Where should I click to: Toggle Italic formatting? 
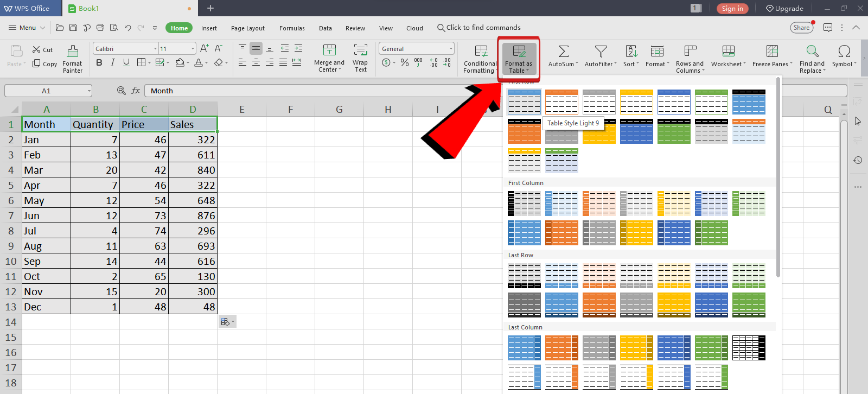(113, 62)
